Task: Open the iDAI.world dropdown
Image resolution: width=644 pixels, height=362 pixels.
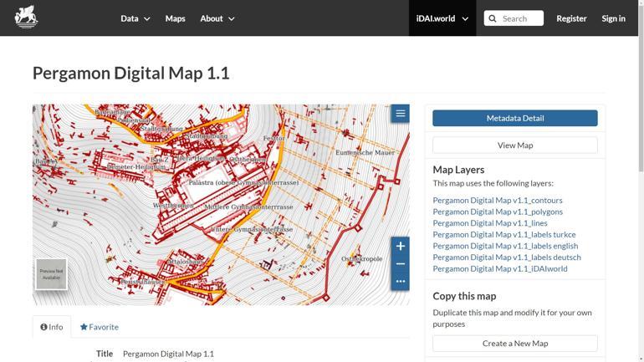Action: (x=442, y=18)
